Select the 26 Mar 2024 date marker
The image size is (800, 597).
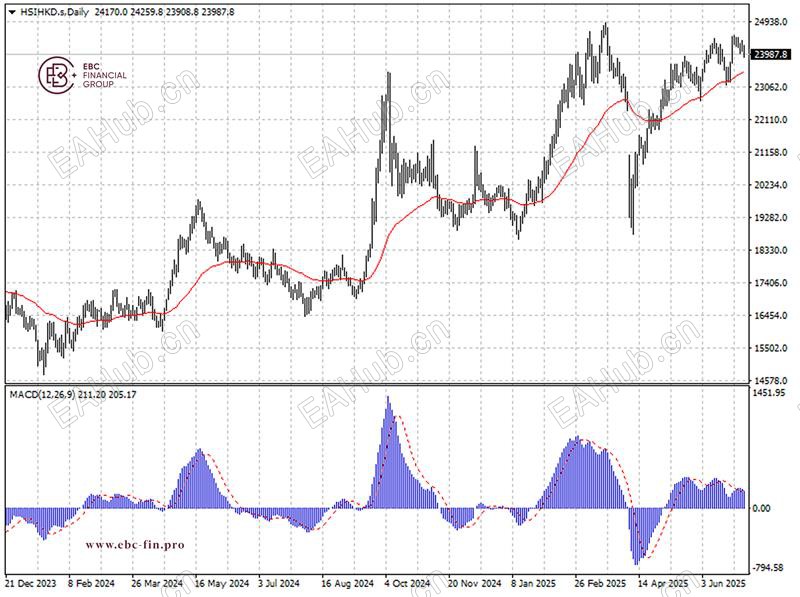point(157,583)
